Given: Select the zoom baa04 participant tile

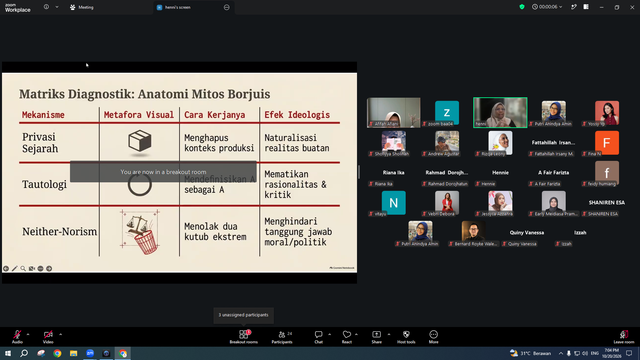Looking at the screenshot, I should (447, 112).
